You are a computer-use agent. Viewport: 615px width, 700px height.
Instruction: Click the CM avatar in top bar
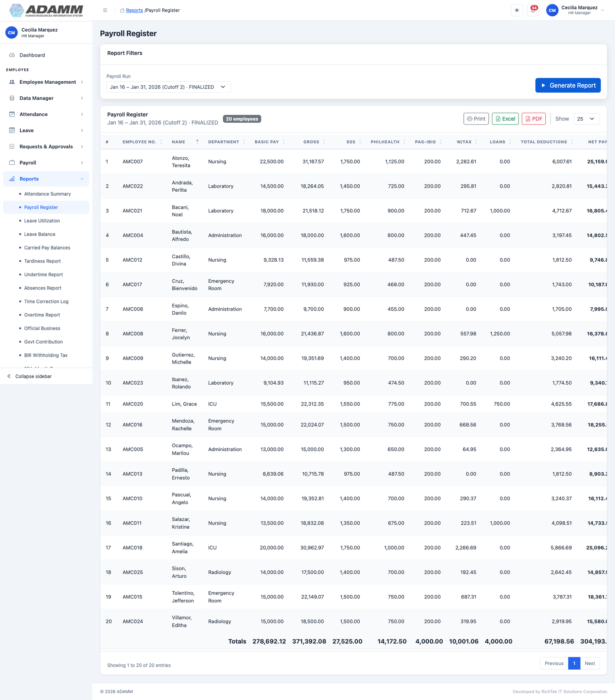tap(552, 11)
